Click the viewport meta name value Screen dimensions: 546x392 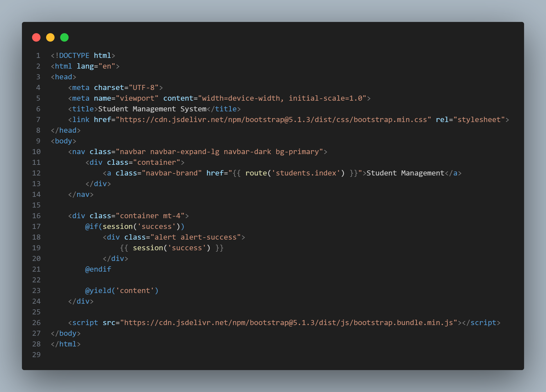pos(137,98)
